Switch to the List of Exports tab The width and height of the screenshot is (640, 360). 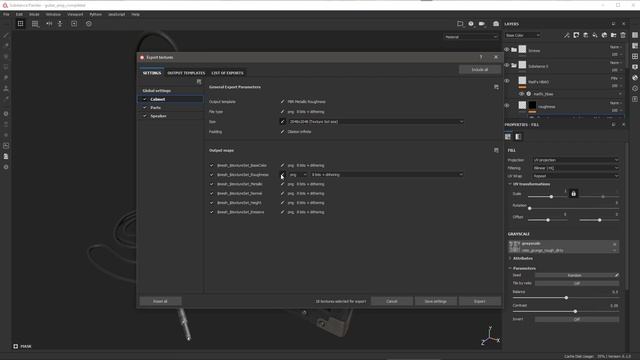[227, 73]
